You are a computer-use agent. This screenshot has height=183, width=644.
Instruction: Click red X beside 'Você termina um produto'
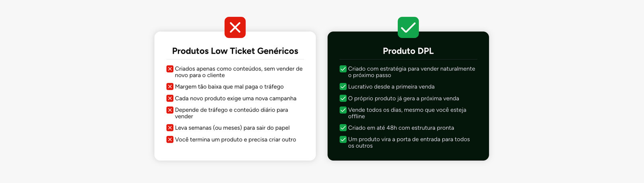(170, 139)
